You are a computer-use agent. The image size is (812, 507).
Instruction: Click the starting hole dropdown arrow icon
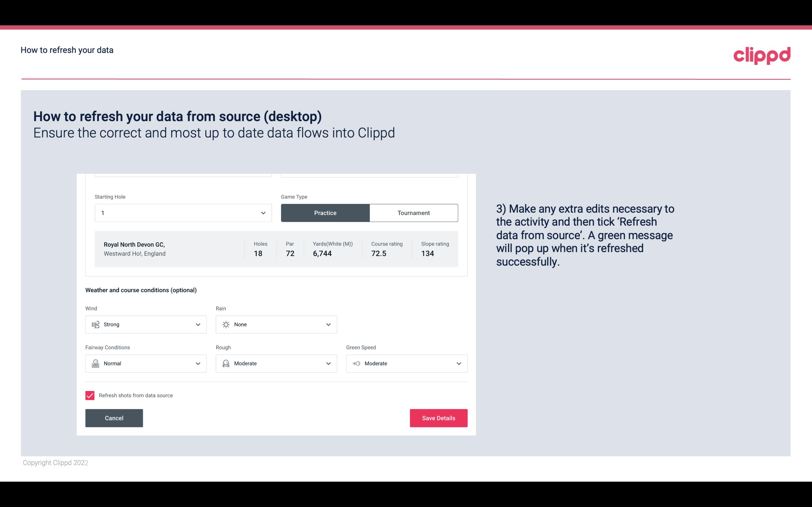click(x=262, y=213)
